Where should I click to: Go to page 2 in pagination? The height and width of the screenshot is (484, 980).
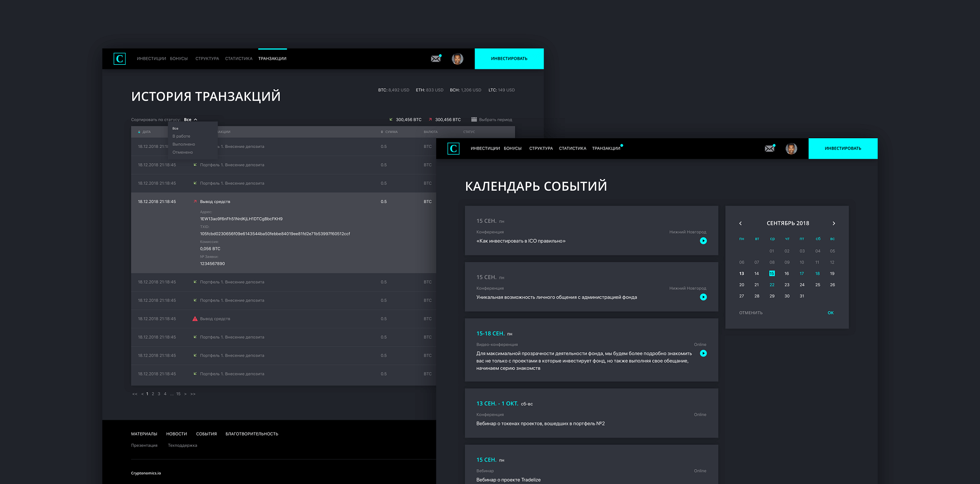(153, 394)
